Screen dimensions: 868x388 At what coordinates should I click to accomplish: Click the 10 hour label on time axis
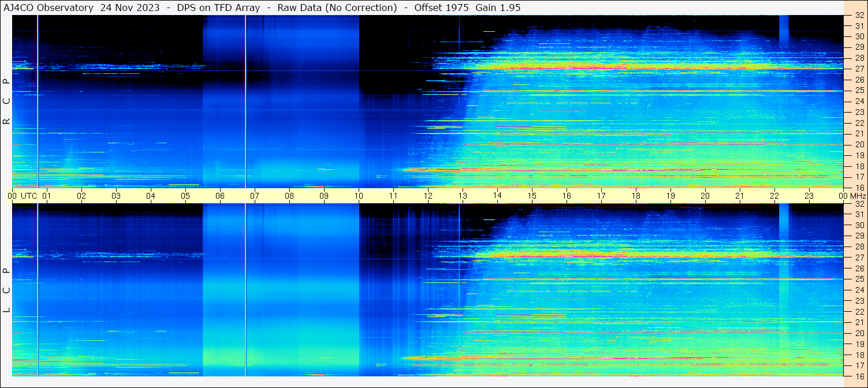359,196
